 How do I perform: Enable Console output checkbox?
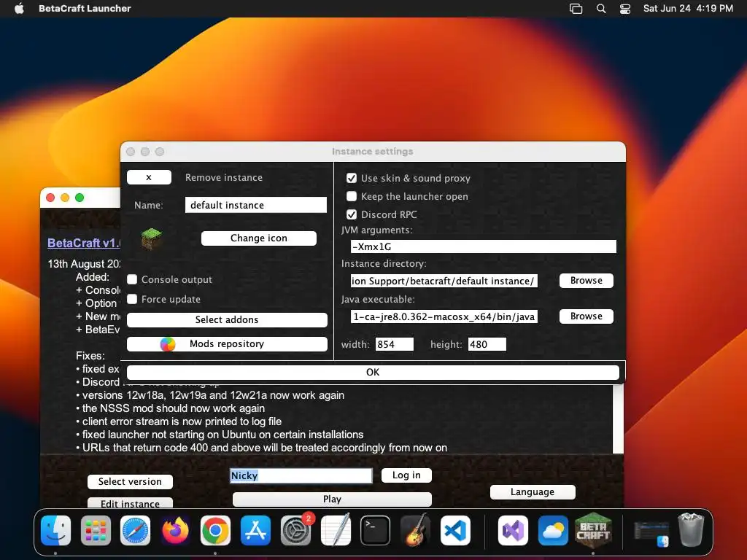(x=132, y=279)
